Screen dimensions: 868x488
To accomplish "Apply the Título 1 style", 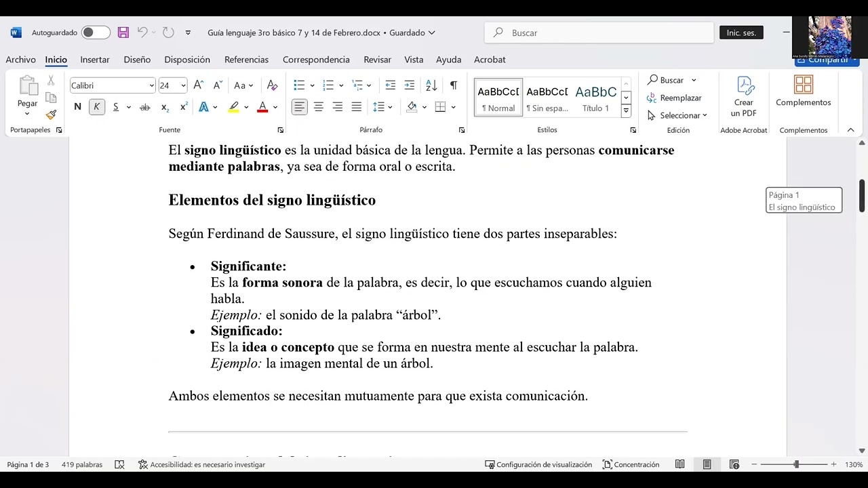I will (x=595, y=98).
